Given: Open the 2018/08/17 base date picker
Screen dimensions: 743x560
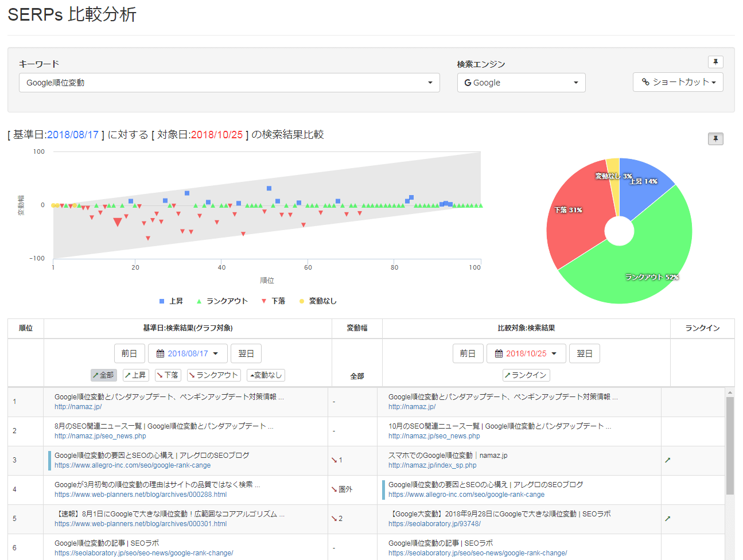Looking at the screenshot, I should tap(188, 353).
